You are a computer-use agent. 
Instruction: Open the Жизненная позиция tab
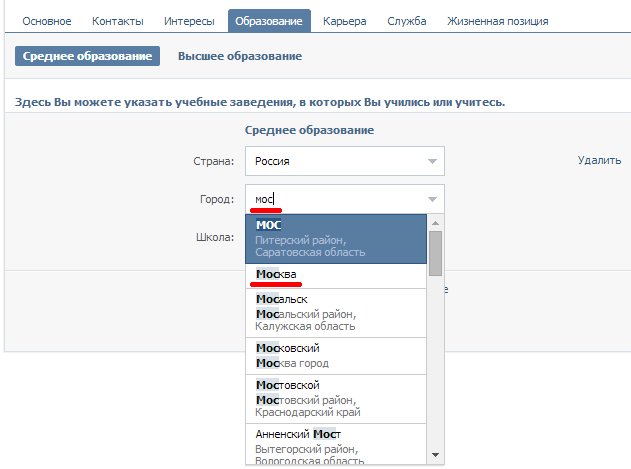pyautogui.click(x=497, y=21)
